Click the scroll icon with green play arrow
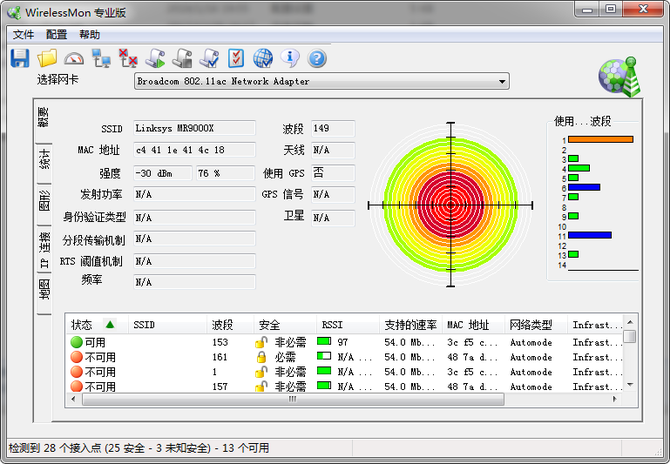 [x=155, y=58]
